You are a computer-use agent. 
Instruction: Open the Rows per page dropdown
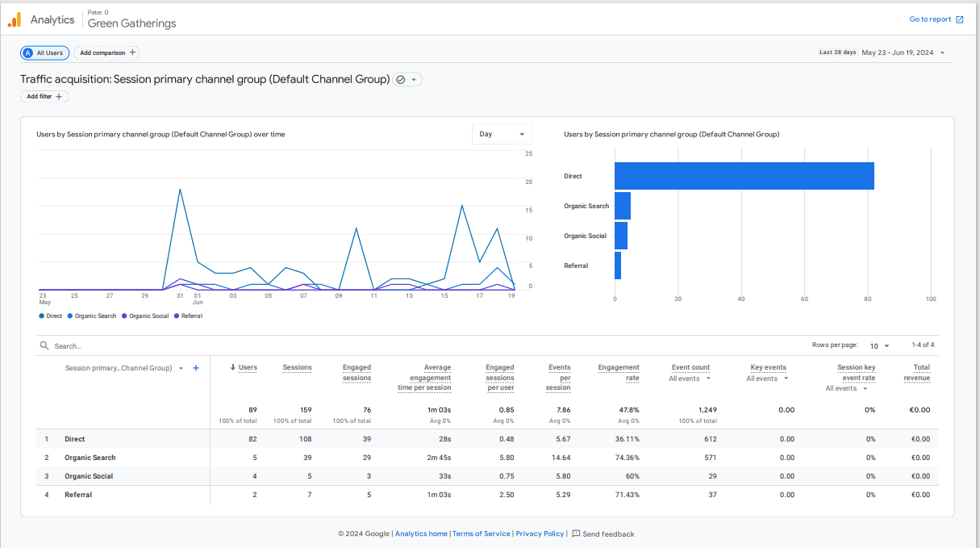coord(879,345)
